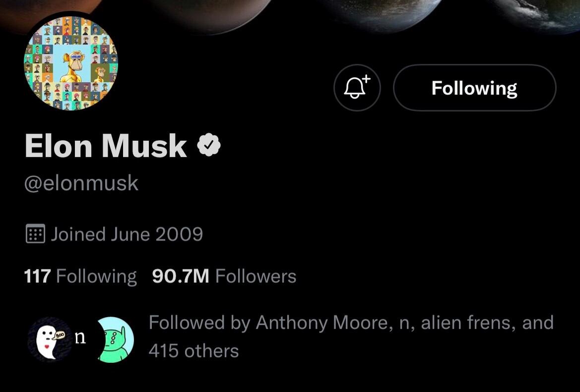Open the '415 others' mutual followers list
The height and width of the screenshot is (392, 580).
coord(193,351)
